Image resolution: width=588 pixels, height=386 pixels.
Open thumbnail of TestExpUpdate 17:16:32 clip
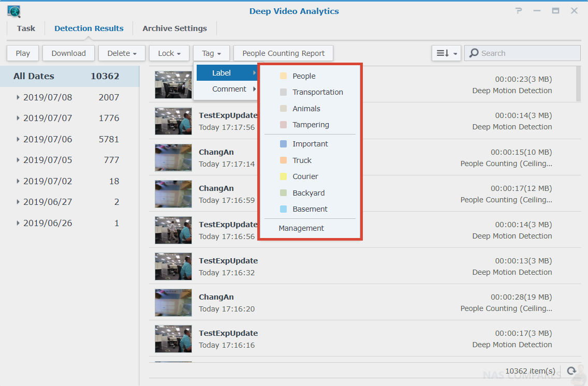click(x=173, y=266)
